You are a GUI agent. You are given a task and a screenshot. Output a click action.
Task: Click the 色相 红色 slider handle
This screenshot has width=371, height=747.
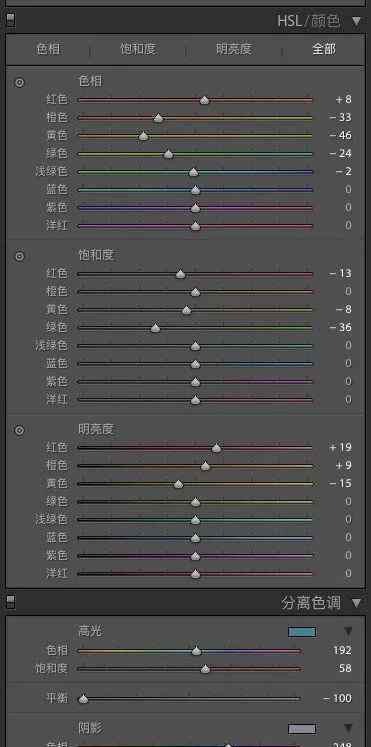[204, 100]
